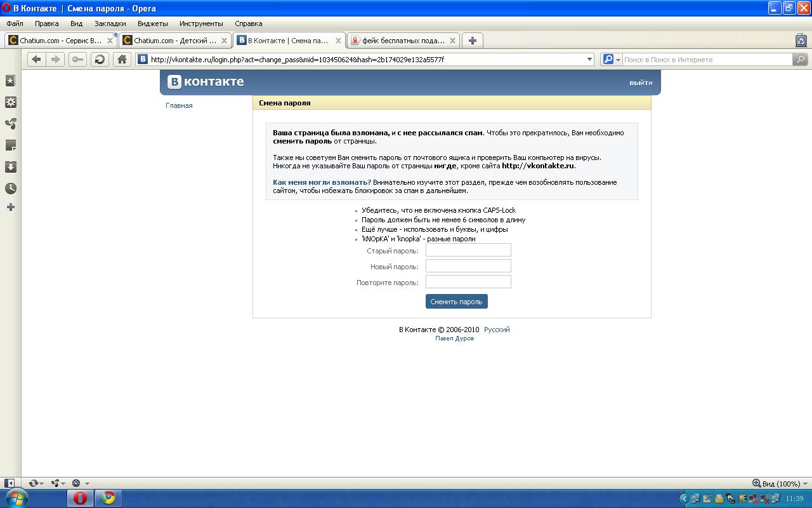
Task: Open the Widgets gear panel
Action: click(x=11, y=102)
